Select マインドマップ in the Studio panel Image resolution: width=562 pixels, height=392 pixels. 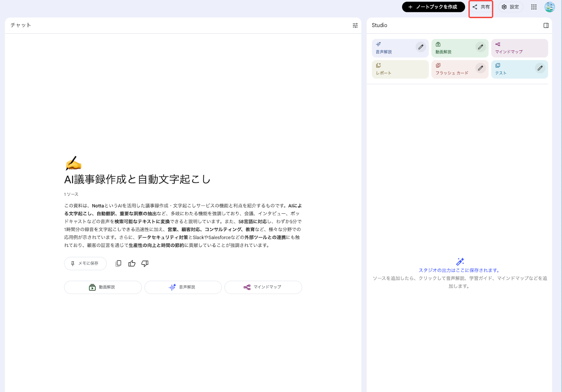coord(519,48)
